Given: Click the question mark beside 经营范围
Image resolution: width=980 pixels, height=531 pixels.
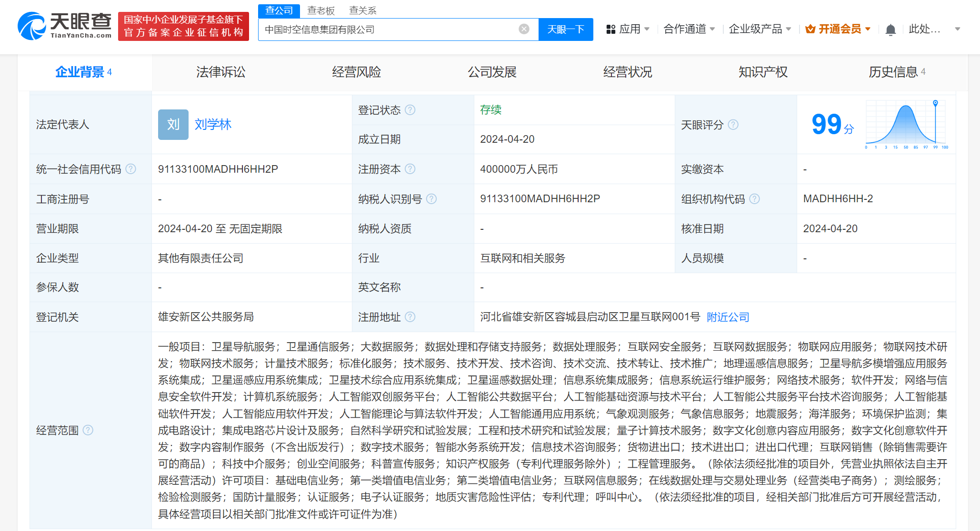Looking at the screenshot, I should [88, 430].
